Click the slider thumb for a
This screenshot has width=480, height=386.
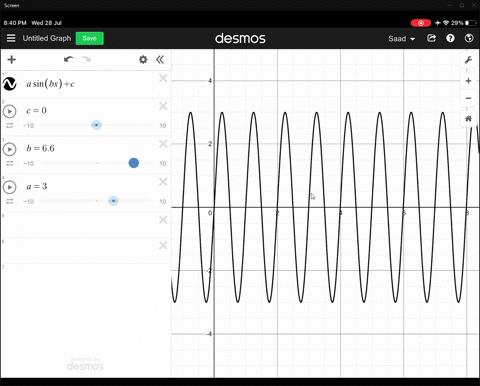pyautogui.click(x=113, y=201)
